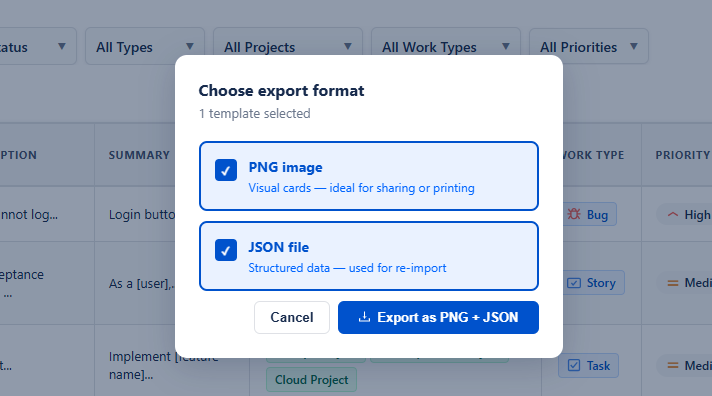Click 'Visual cards — ideal for sharing or printing' text
This screenshot has width=712, height=396.
coord(361,188)
